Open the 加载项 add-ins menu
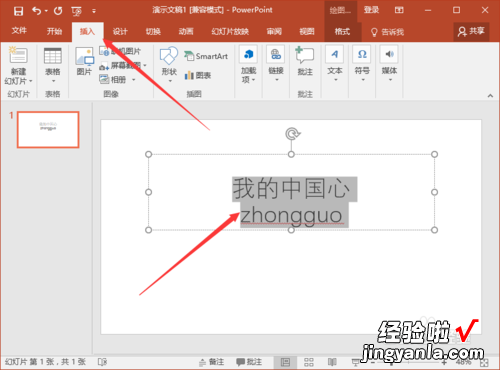The height and width of the screenshot is (370, 500). [248, 64]
